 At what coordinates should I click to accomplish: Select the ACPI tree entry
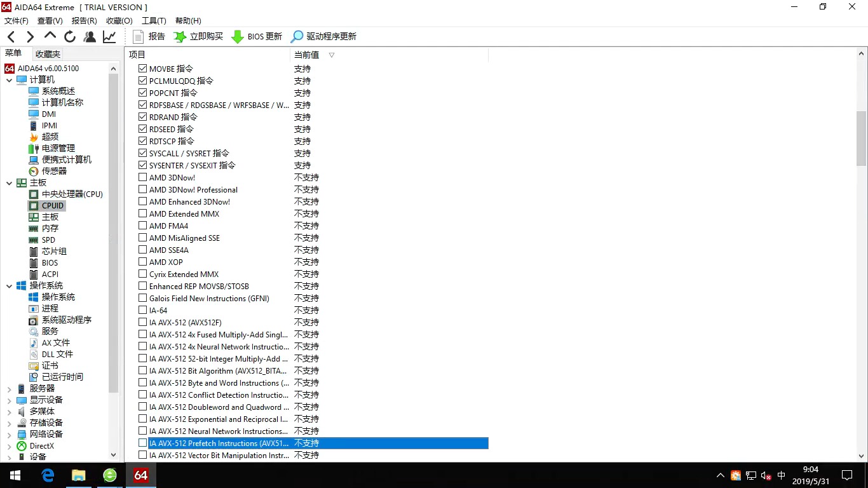coord(43,274)
